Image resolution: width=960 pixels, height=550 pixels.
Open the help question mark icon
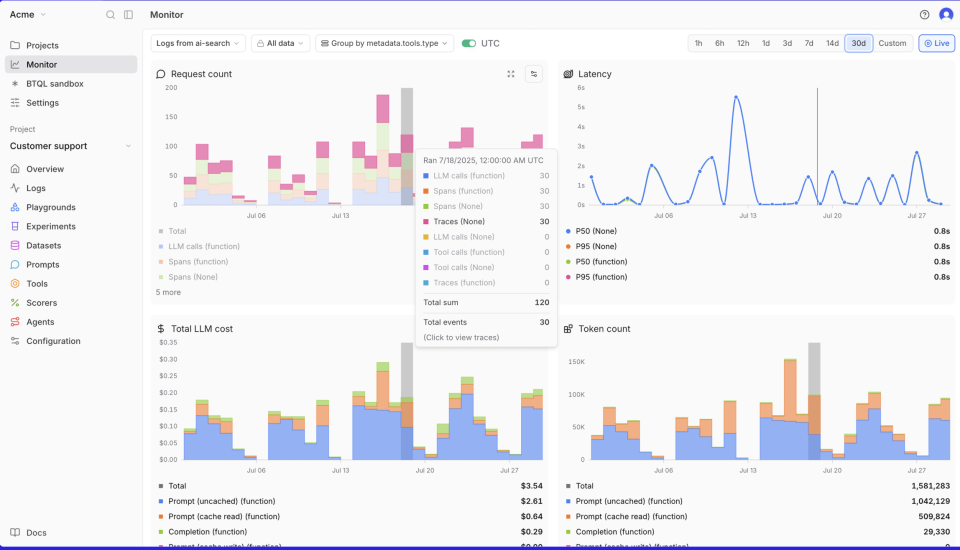coord(924,15)
